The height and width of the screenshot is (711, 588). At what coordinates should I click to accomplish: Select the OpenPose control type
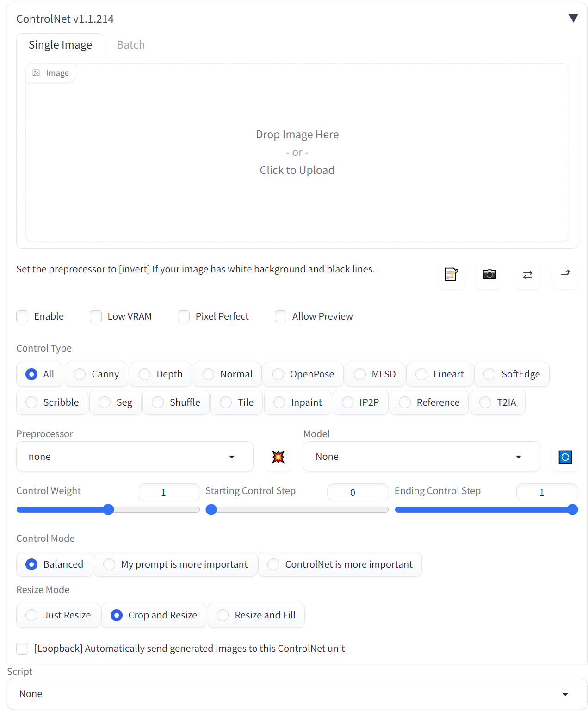pyautogui.click(x=303, y=374)
